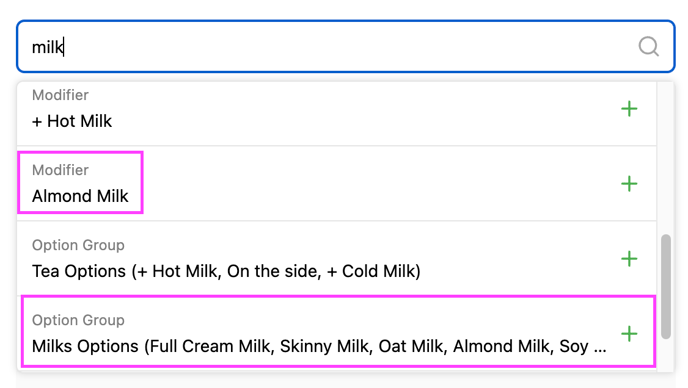Click "Option Group" label above Milks Options

click(78, 320)
